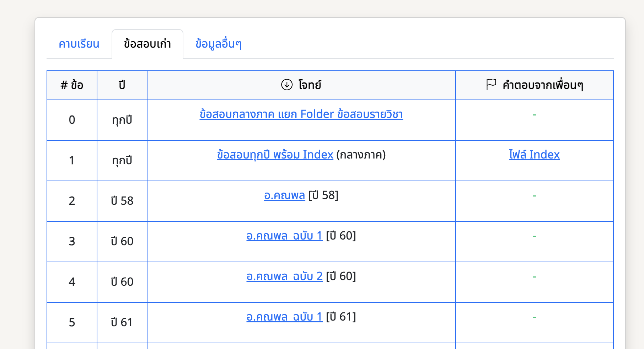Image resolution: width=644 pixels, height=349 pixels.
Task: Click the # ข้อ column header
Action: point(72,85)
